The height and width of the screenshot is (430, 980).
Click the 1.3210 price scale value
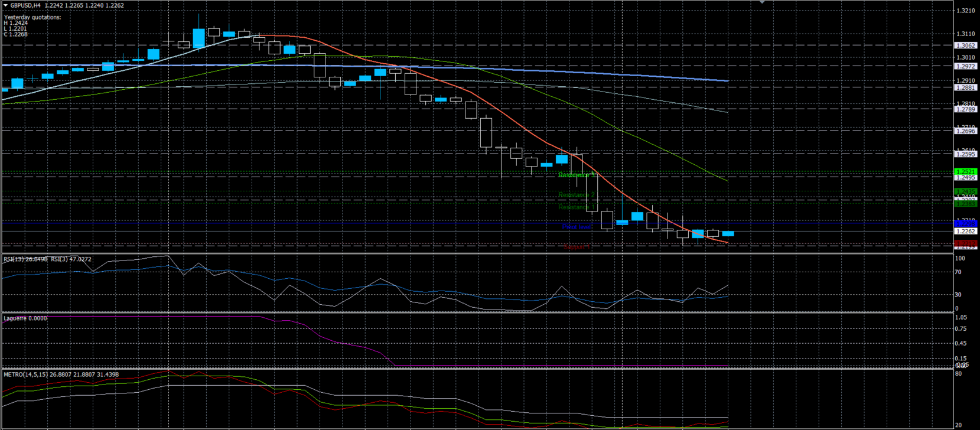point(966,11)
